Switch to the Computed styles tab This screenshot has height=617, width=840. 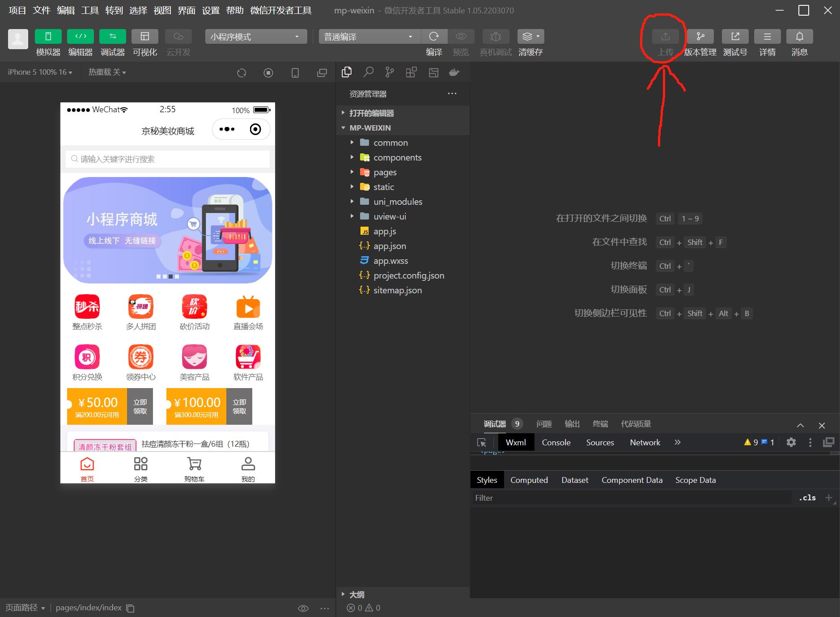tap(529, 480)
